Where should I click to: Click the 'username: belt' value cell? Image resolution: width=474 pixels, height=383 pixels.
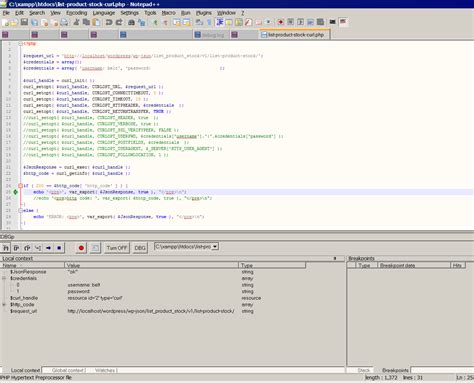click(x=84, y=285)
